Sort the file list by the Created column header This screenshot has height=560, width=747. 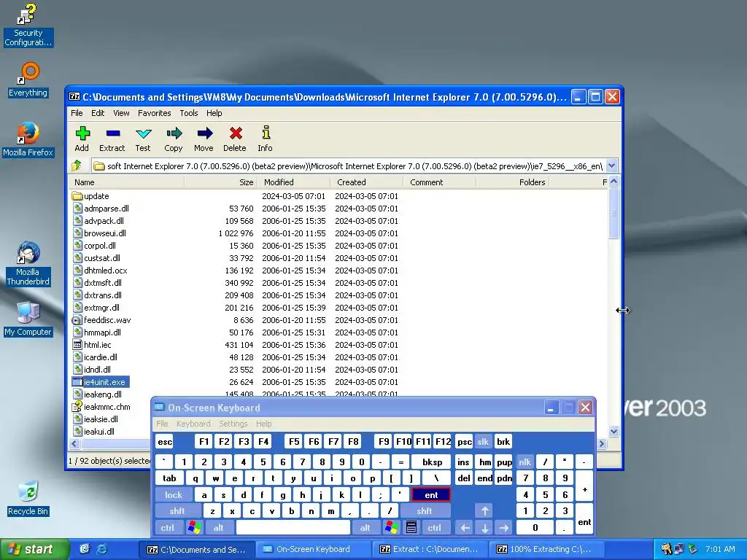(x=366, y=182)
